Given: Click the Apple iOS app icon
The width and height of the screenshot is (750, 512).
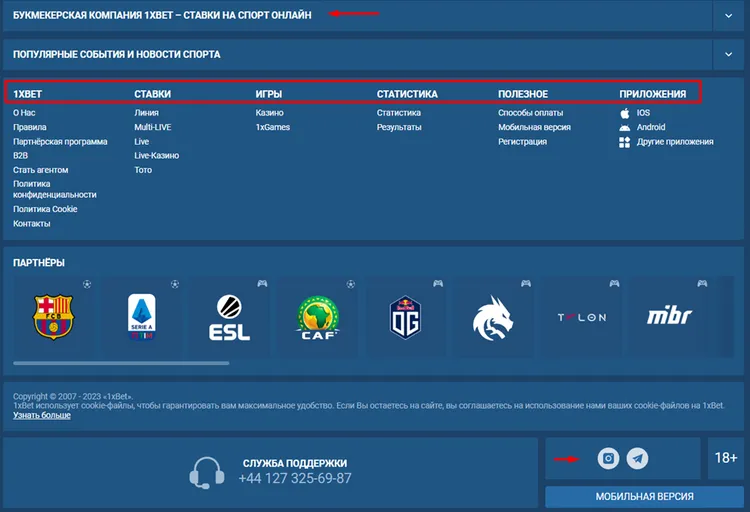Looking at the screenshot, I should (x=625, y=113).
